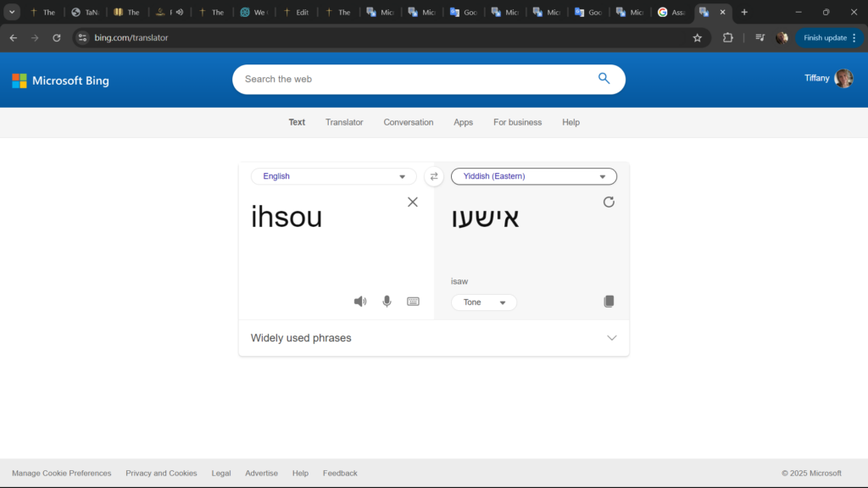The image size is (868, 488).
Task: Open the English source language dropdown
Action: coord(333,176)
